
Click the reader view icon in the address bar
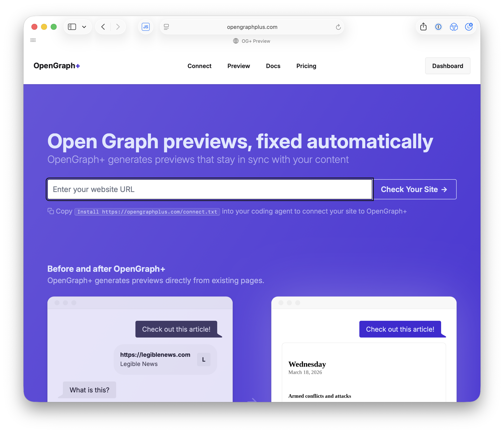pos(166,27)
